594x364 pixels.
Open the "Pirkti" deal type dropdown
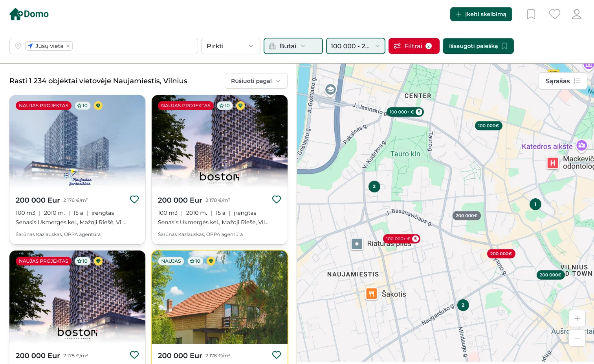(x=231, y=46)
